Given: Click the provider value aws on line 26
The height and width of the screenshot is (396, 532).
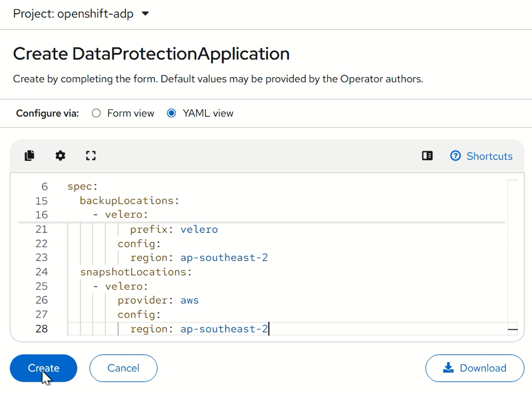Looking at the screenshot, I should click(189, 300).
